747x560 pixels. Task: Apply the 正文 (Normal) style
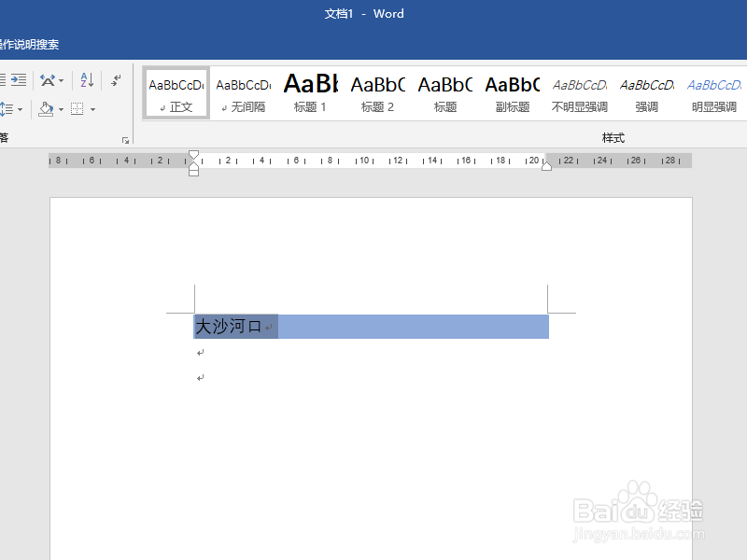(176, 92)
